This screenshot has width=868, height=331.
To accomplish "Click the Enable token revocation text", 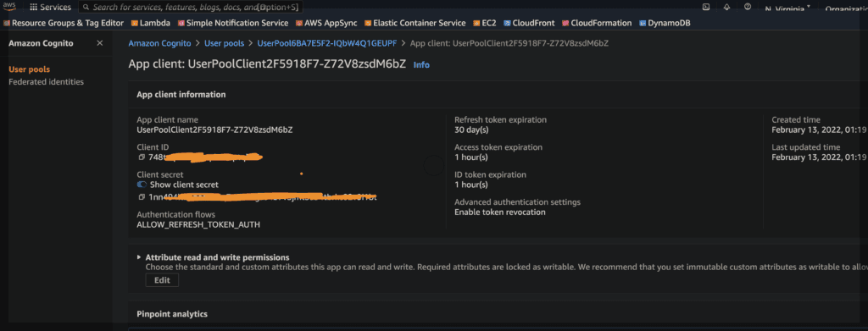I will pos(500,212).
